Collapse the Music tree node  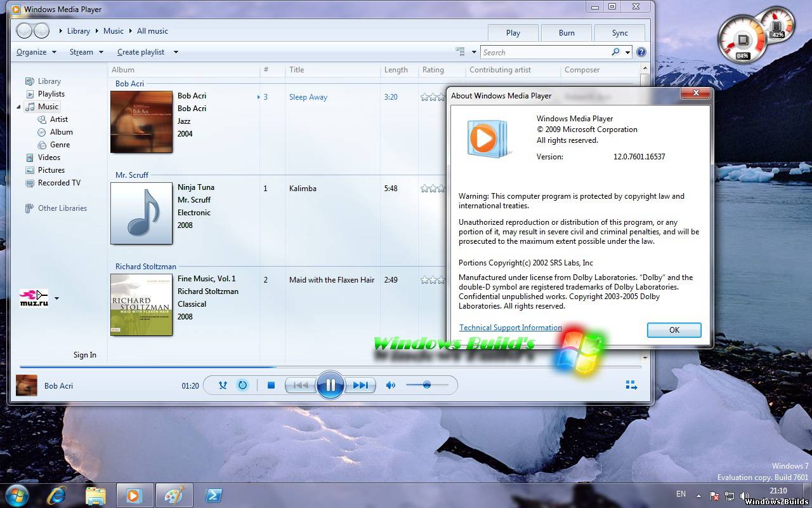[x=18, y=107]
